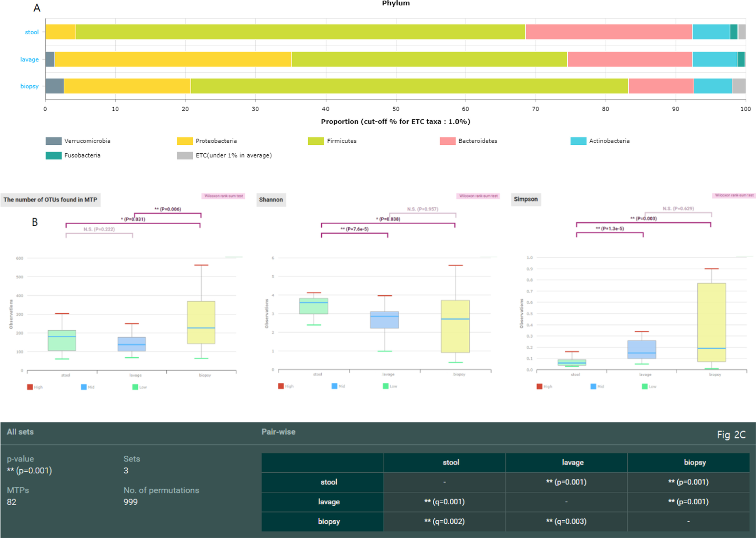Click the 'All sets' heading

20,432
